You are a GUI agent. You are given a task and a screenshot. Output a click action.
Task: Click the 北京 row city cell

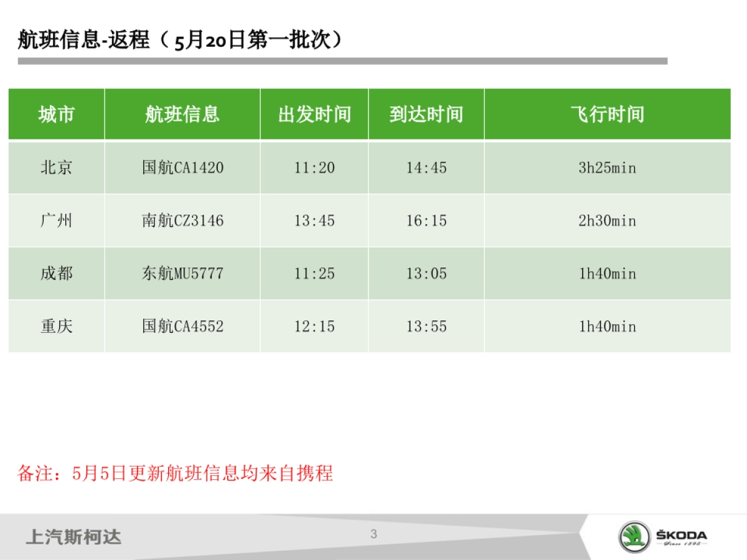56,167
